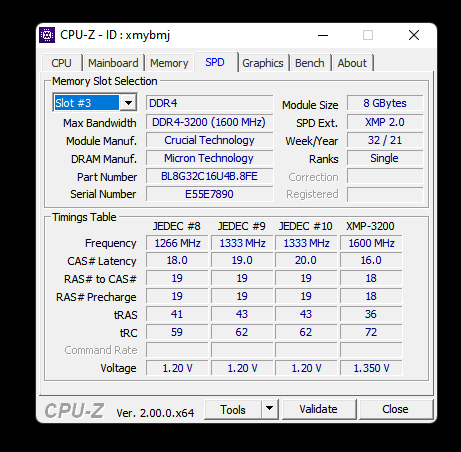Click the Crucial Technology module manufacturer value

pos(209,140)
